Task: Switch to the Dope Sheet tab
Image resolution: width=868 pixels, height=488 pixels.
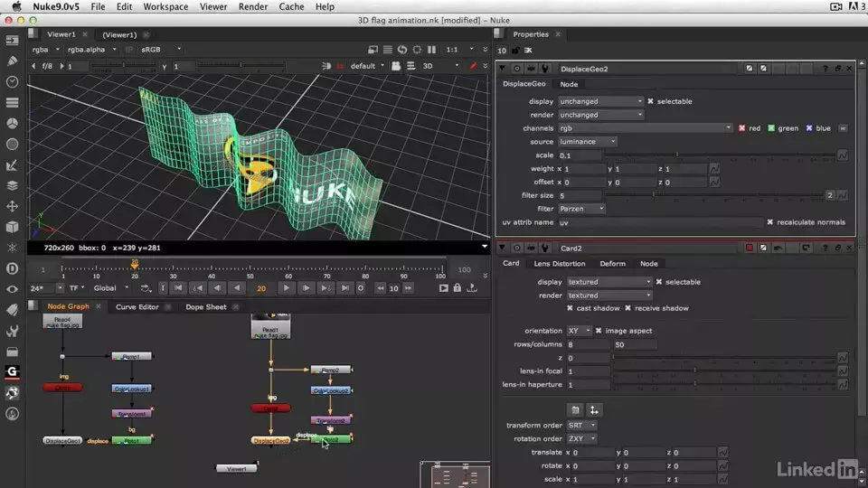Action: (x=206, y=307)
